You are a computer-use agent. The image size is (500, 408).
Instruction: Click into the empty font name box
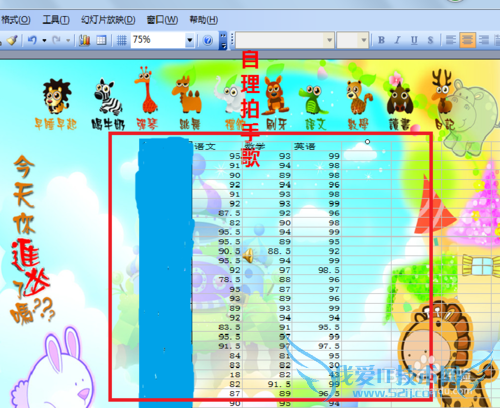pos(280,40)
